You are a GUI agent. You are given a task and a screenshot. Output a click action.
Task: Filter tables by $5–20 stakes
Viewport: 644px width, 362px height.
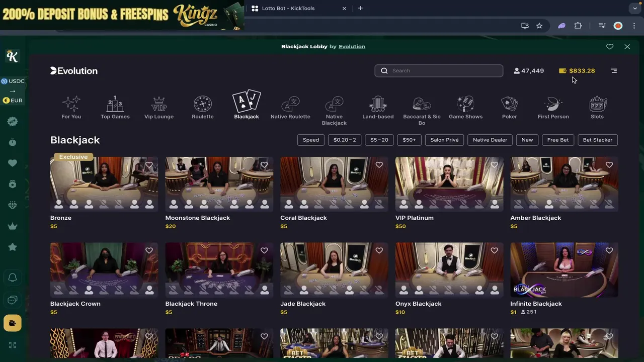(379, 140)
